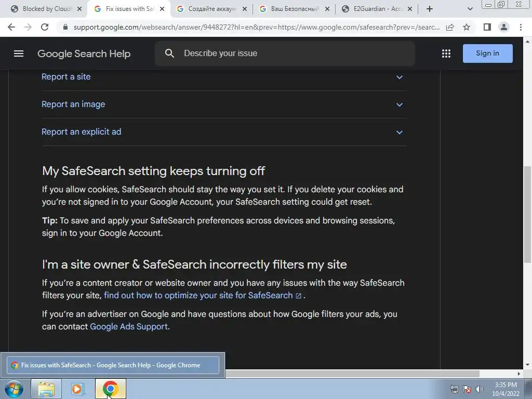Open the Google apps grid
The image size is (532, 399).
446,54
